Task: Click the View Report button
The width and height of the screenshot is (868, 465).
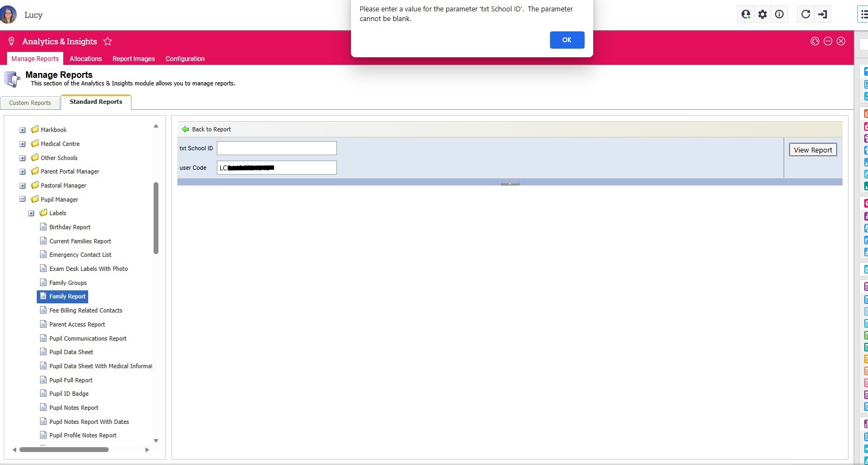Action: (x=812, y=150)
